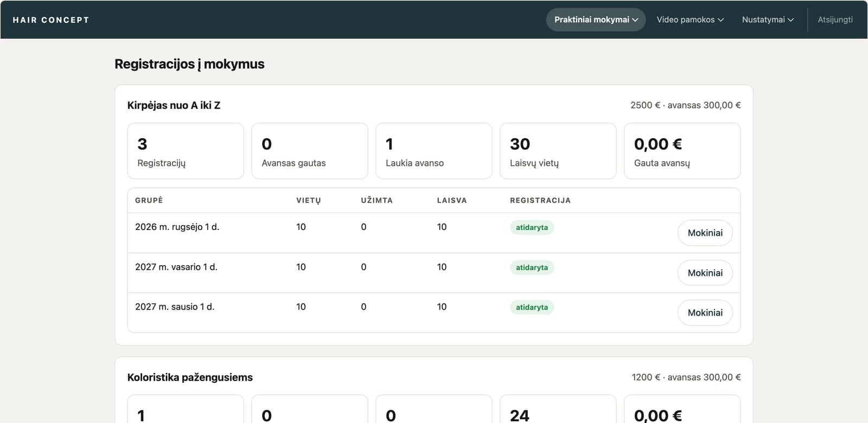Click the REGISTRACIJA column header
868x423 pixels.
click(x=540, y=200)
